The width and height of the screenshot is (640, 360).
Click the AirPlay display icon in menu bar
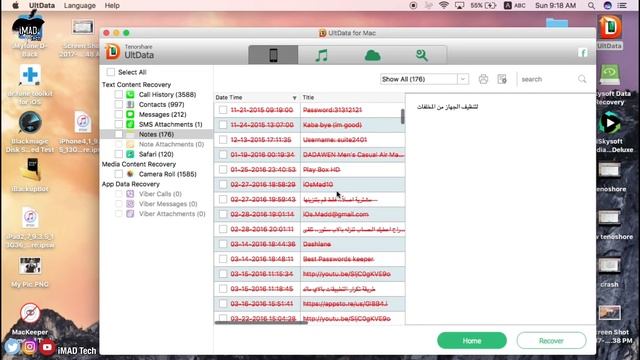coord(459,5)
